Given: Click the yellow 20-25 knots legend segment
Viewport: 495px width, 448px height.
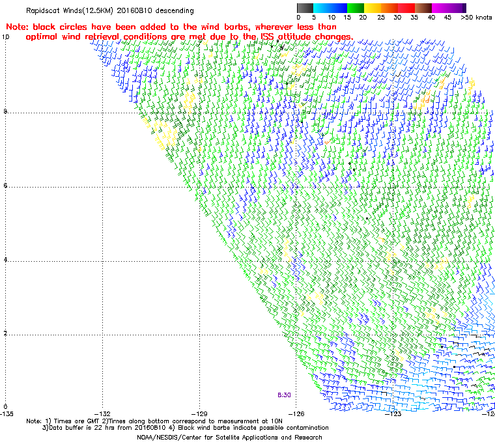Looking at the screenshot, I should 373,8.
